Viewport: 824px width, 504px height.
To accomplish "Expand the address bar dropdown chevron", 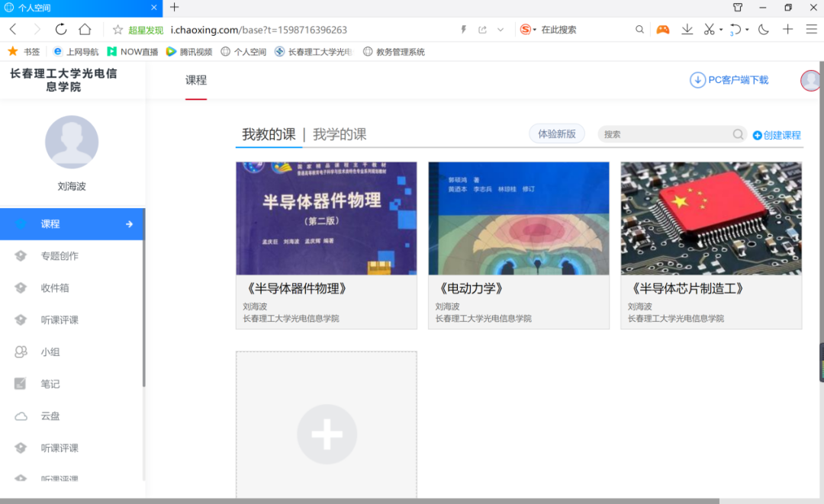I will (x=501, y=30).
